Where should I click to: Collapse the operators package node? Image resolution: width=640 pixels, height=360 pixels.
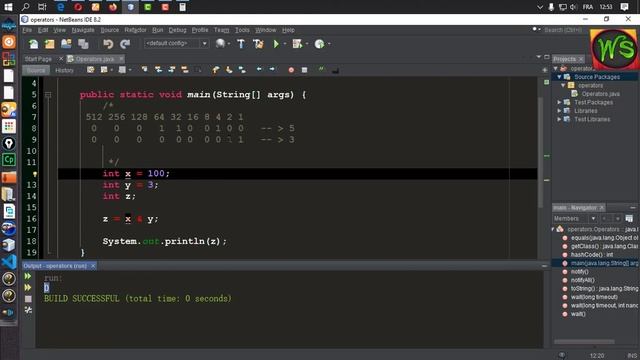coord(563,85)
